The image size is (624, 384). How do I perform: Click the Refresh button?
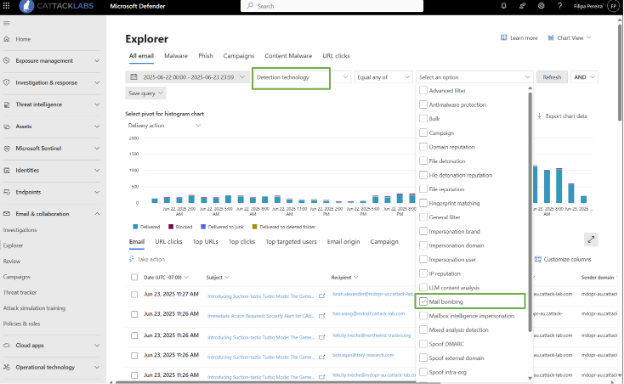point(552,77)
